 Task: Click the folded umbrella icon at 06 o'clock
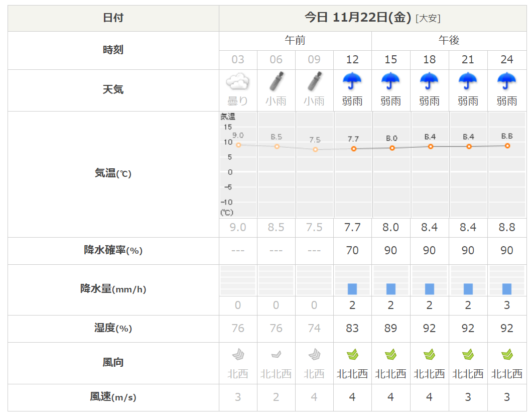click(276, 81)
